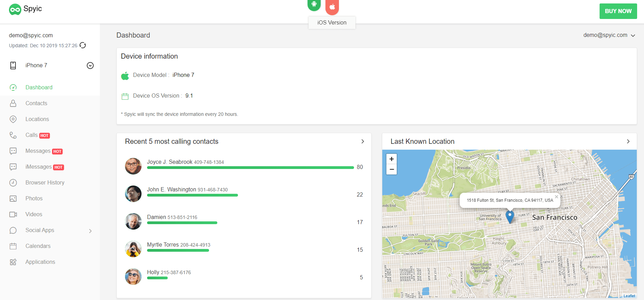
Task: Select the red Apple iOS version icon
Action: (332, 7)
